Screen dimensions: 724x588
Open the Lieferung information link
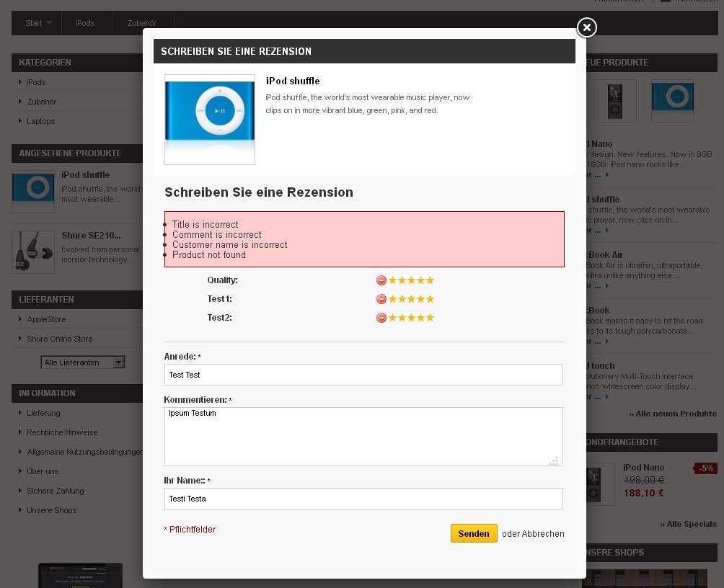click(x=43, y=413)
